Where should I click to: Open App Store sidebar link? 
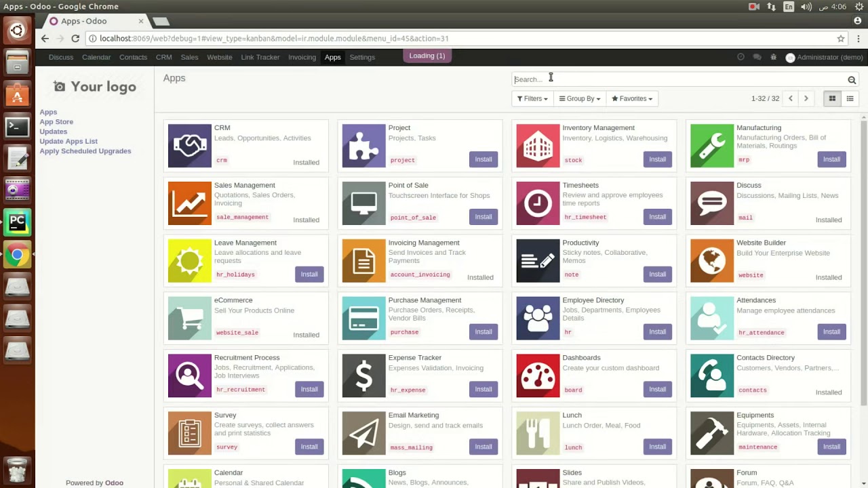(x=56, y=122)
